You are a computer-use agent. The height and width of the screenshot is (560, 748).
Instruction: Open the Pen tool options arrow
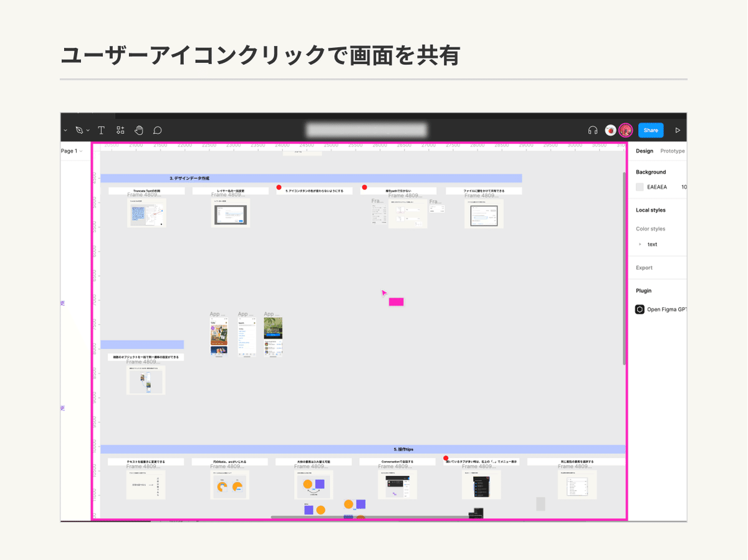tap(88, 131)
